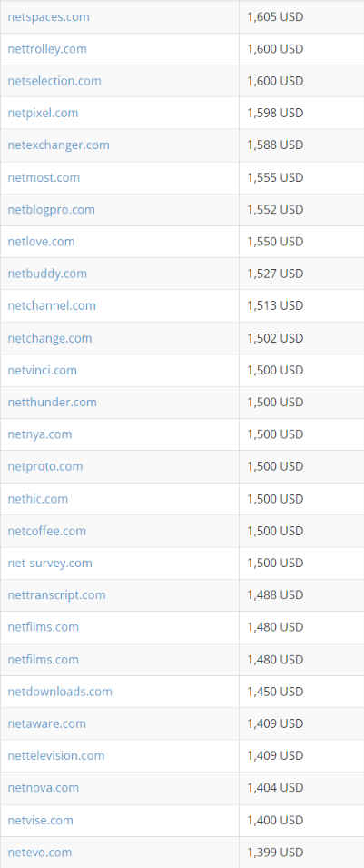Click the 1,399 USD price cell

pos(302,853)
